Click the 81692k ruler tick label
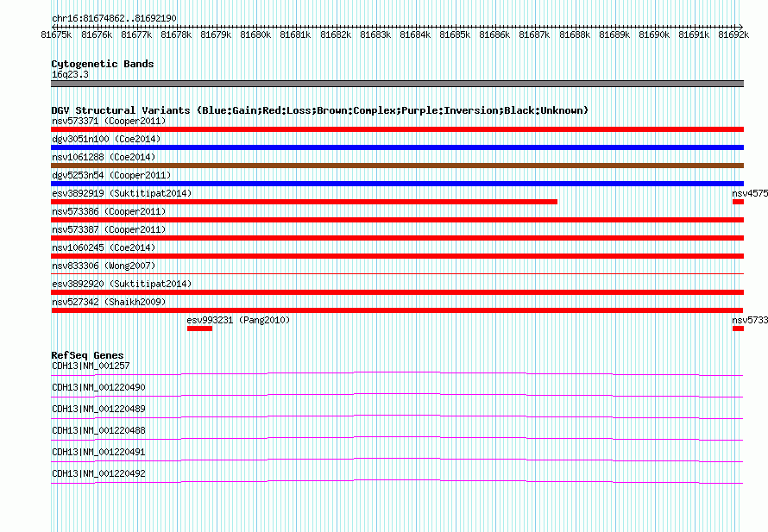The width and height of the screenshot is (768, 532). pyautogui.click(x=733, y=34)
